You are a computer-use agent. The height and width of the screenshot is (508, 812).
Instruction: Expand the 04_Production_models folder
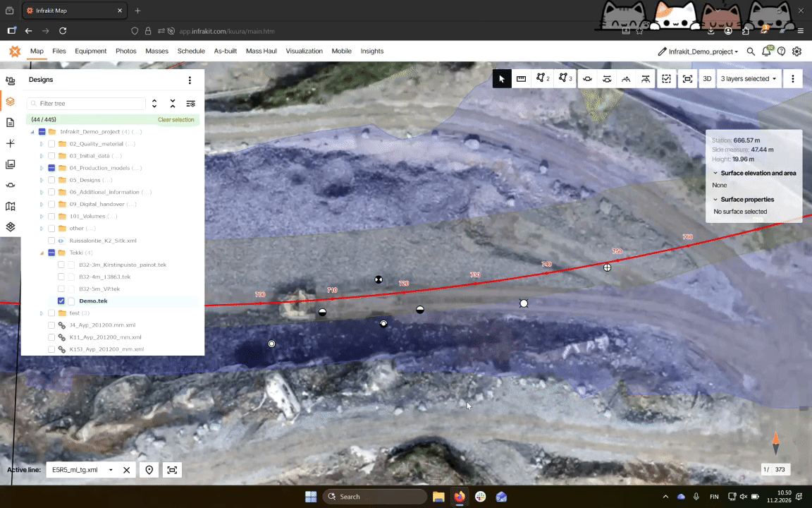click(x=42, y=168)
